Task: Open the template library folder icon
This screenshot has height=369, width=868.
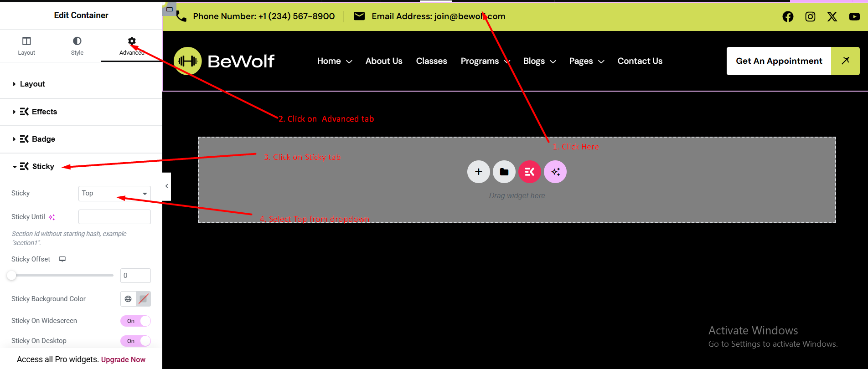Action: coord(504,172)
